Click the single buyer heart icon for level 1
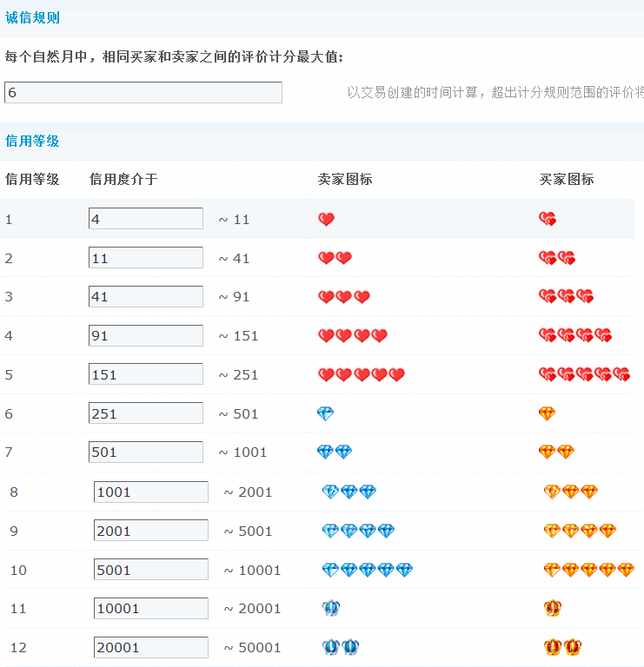 (547, 220)
